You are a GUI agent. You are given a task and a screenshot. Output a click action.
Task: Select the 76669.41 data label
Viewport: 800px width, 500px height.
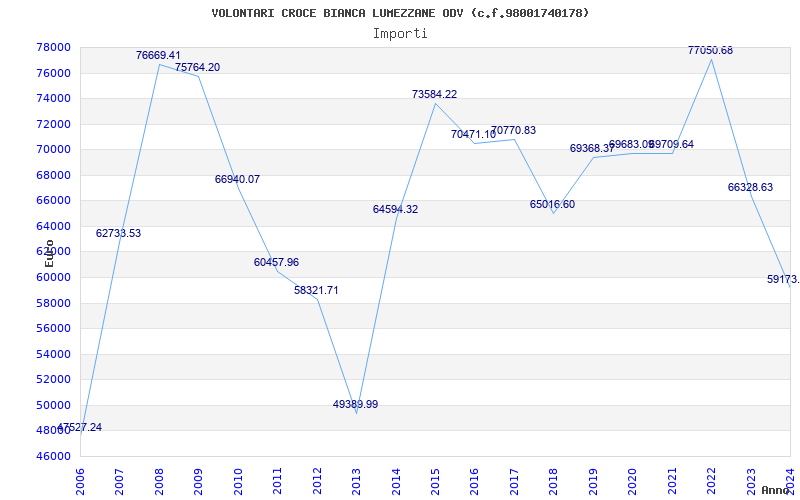point(158,55)
